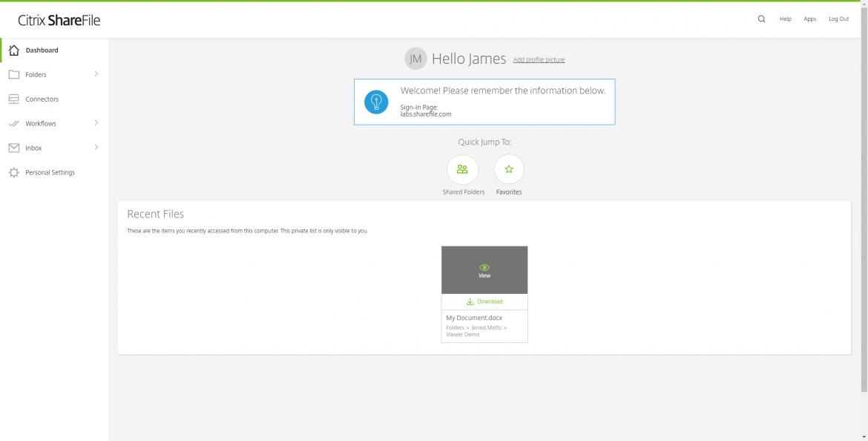The height and width of the screenshot is (441, 868).
Task: Open the Apps menu
Action: (x=809, y=19)
